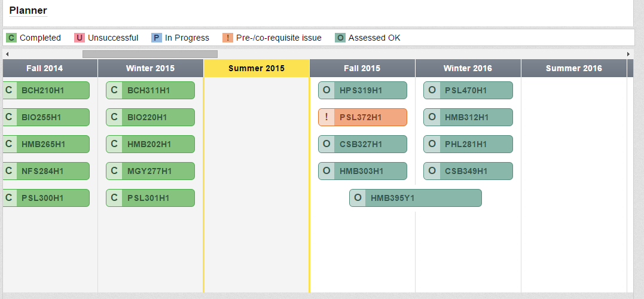This screenshot has height=299, width=644.
Task: Select the Fall 2015 term header
Action: tap(362, 68)
